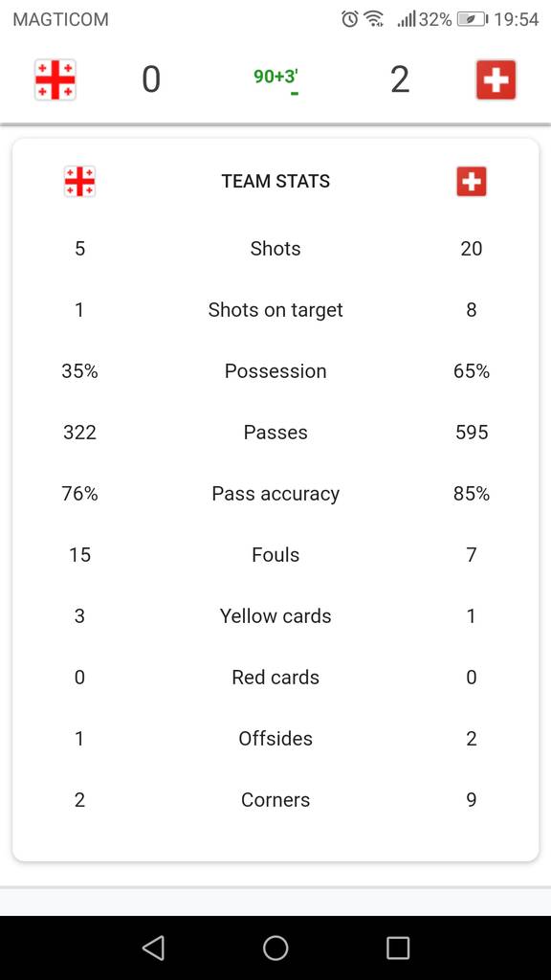The width and height of the screenshot is (551, 980).
Task: Tap Georgia's score of 0 in header
Action: [x=151, y=80]
